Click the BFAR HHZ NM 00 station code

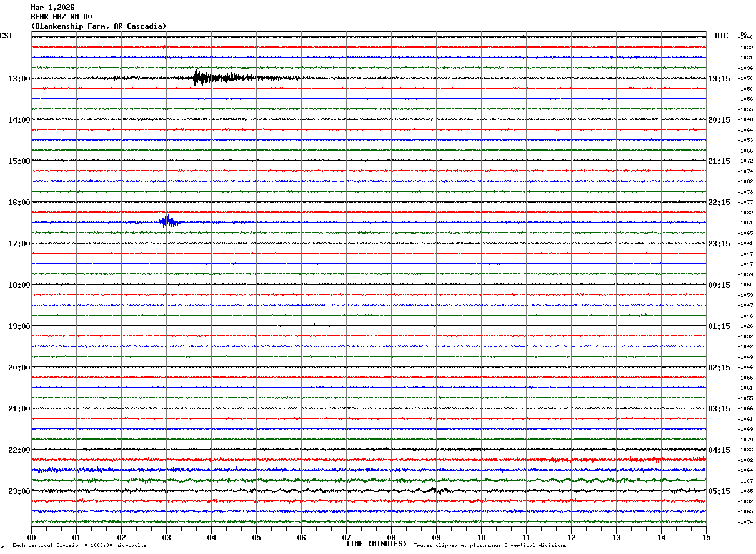point(61,17)
